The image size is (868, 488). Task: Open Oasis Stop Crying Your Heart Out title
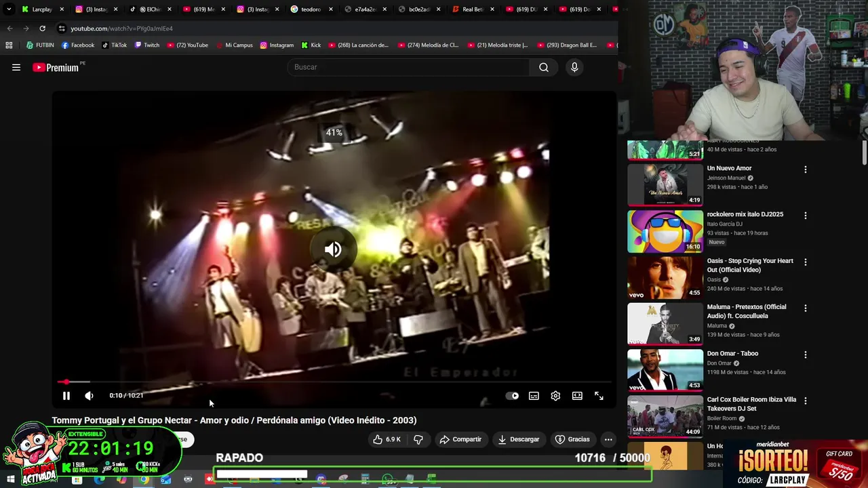[x=750, y=265]
